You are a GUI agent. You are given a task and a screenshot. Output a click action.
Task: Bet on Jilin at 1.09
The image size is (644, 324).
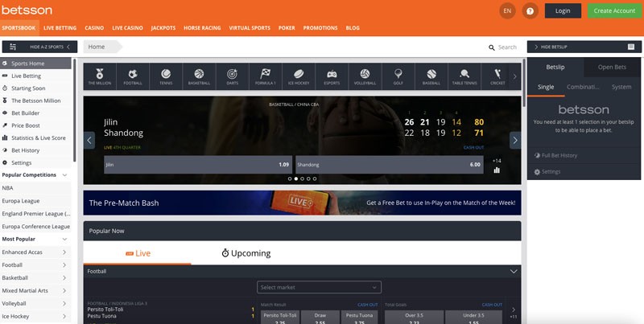coord(198,165)
